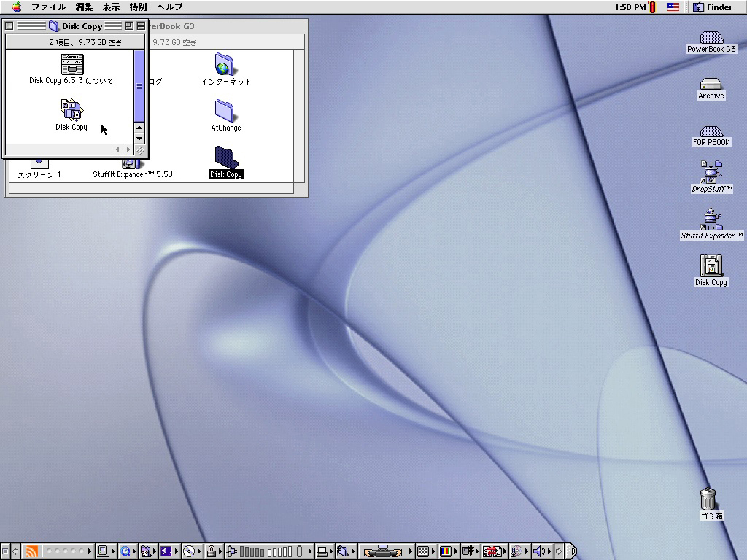The width and height of the screenshot is (747, 560).
Task: Select the Disk Copy 6.3.3 について document
Action: coord(72,64)
